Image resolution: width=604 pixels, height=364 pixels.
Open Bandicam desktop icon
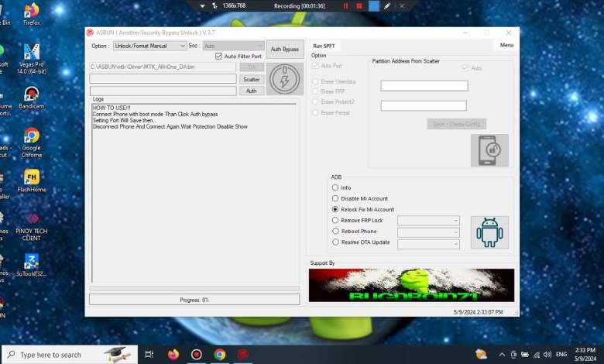[32, 98]
